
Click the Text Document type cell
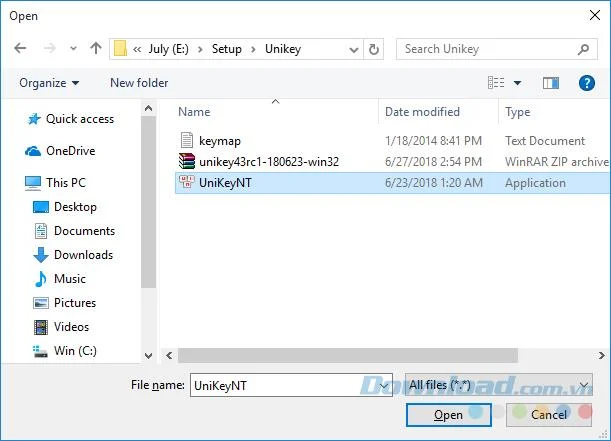[x=545, y=141]
